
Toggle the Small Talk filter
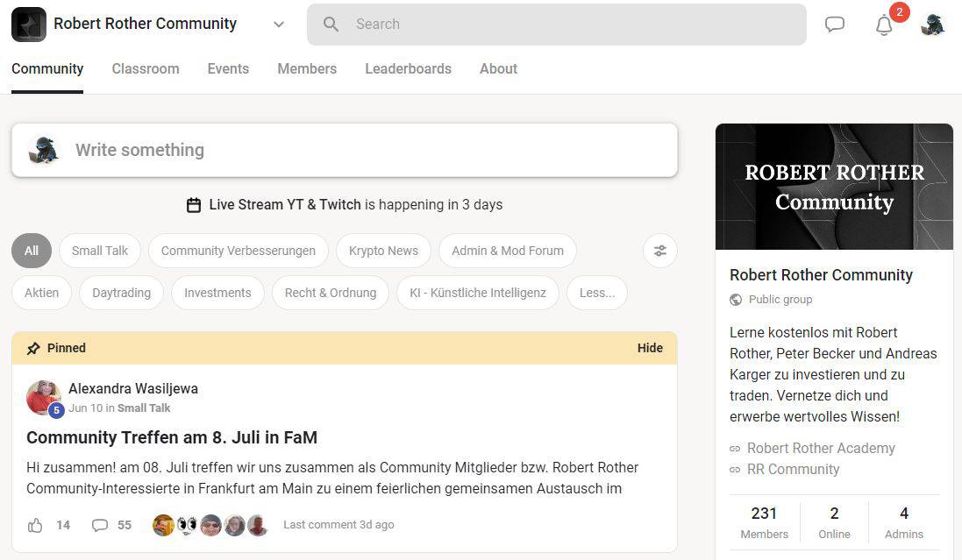(x=99, y=251)
